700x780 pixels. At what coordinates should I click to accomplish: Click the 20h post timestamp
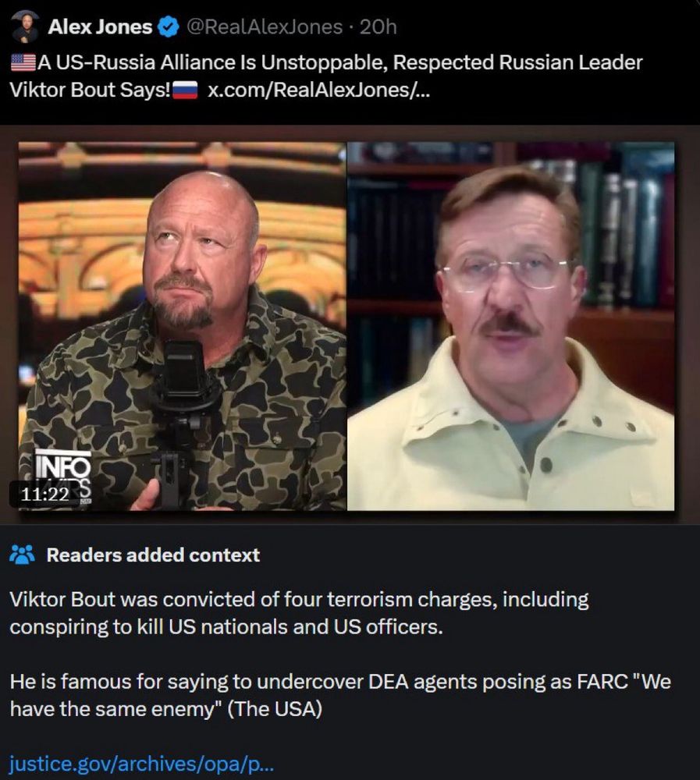tap(378, 27)
